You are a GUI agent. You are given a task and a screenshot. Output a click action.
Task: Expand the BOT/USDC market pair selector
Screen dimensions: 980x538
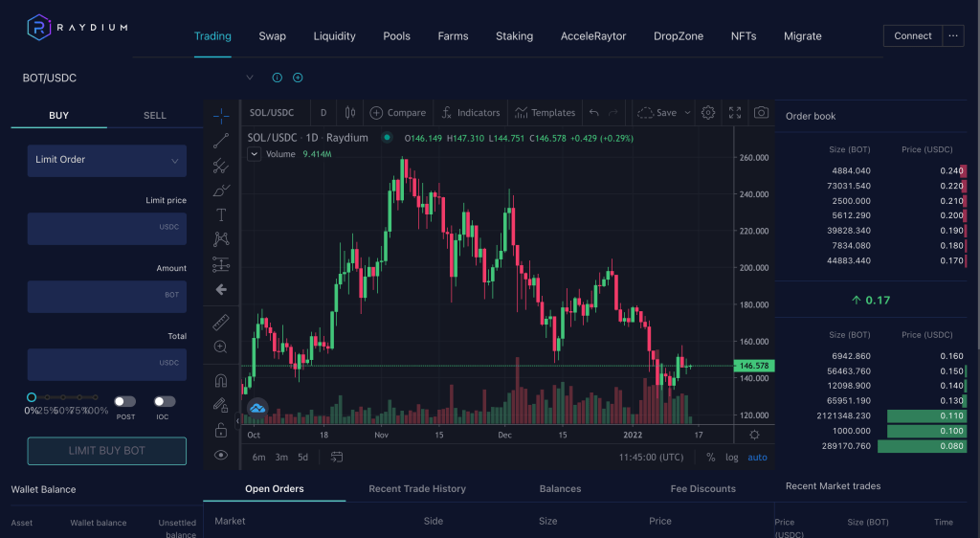[x=249, y=78]
